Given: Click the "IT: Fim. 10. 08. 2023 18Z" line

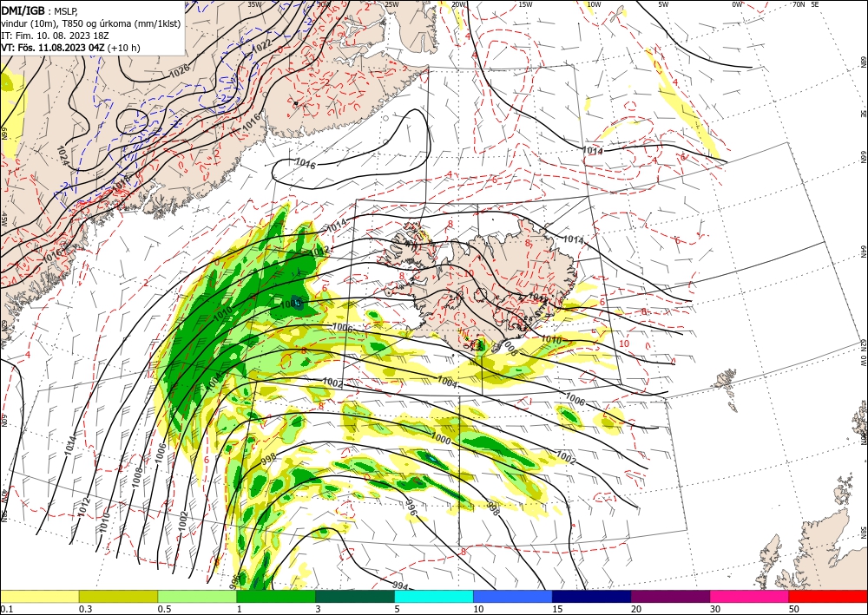Looking at the screenshot, I should pos(55,36).
